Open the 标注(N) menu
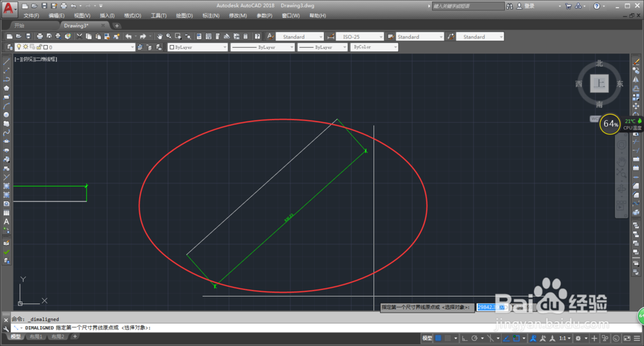Screen dimensions: 644x346 click(211, 15)
